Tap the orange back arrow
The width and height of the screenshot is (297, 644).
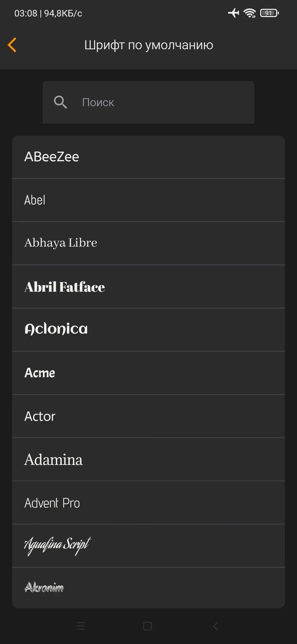(12, 45)
